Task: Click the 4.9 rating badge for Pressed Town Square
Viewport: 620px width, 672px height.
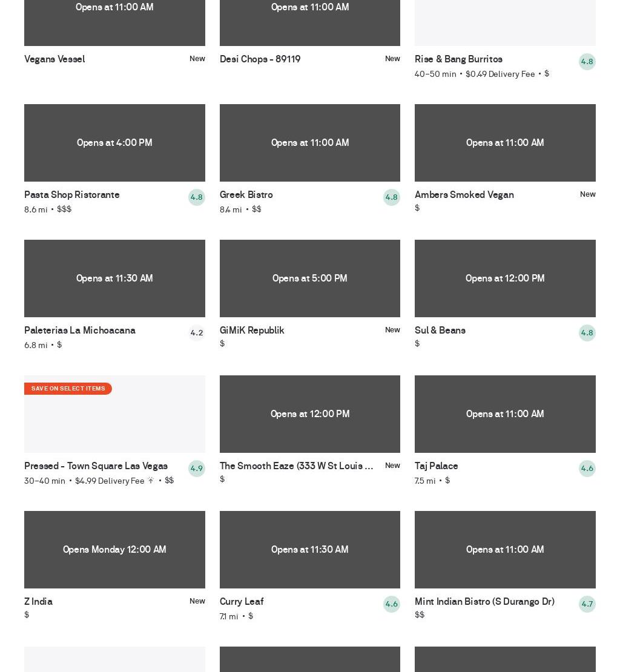Action: (196, 469)
